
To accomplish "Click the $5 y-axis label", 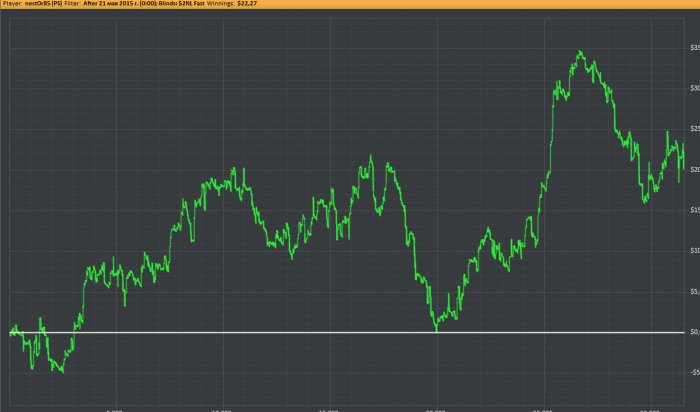I will 695,291.
